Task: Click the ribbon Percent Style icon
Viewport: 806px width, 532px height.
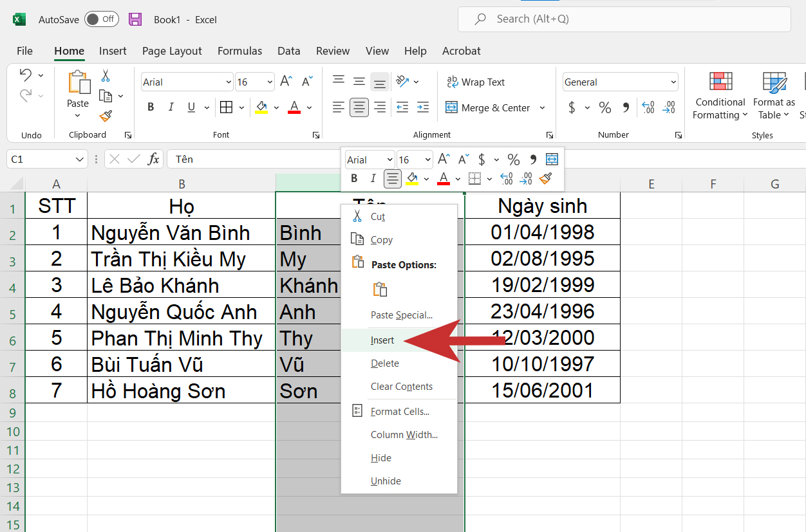Action: tap(605, 107)
